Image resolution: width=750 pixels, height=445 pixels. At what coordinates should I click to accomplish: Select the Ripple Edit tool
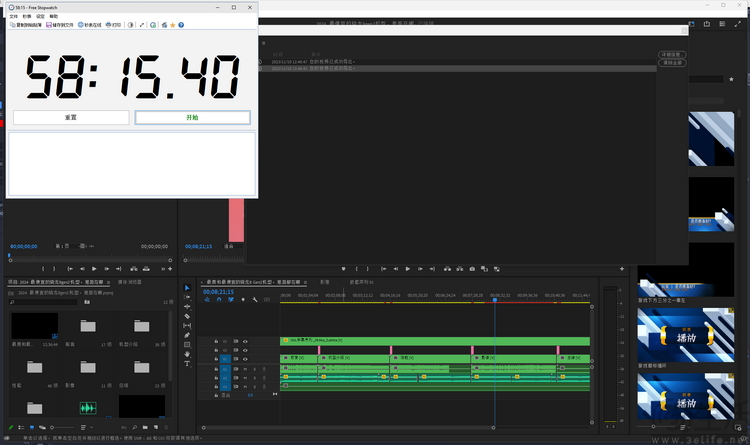click(x=187, y=307)
